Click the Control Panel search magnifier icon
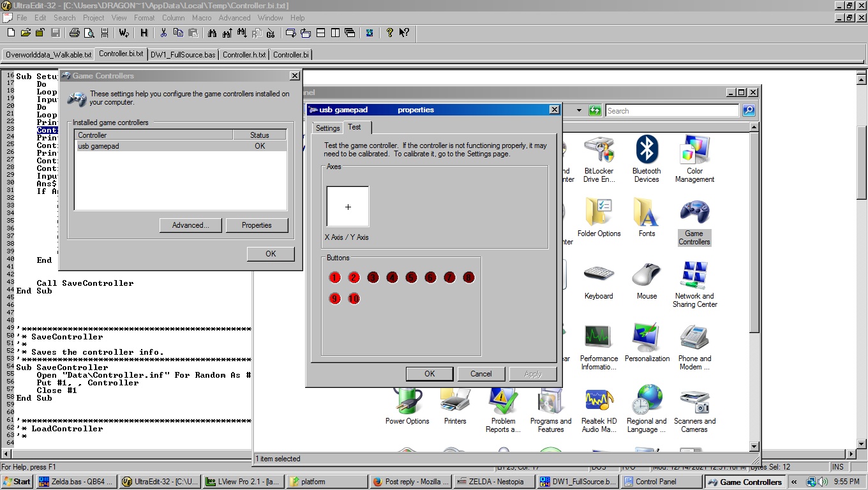The height and width of the screenshot is (490, 868). 749,110
